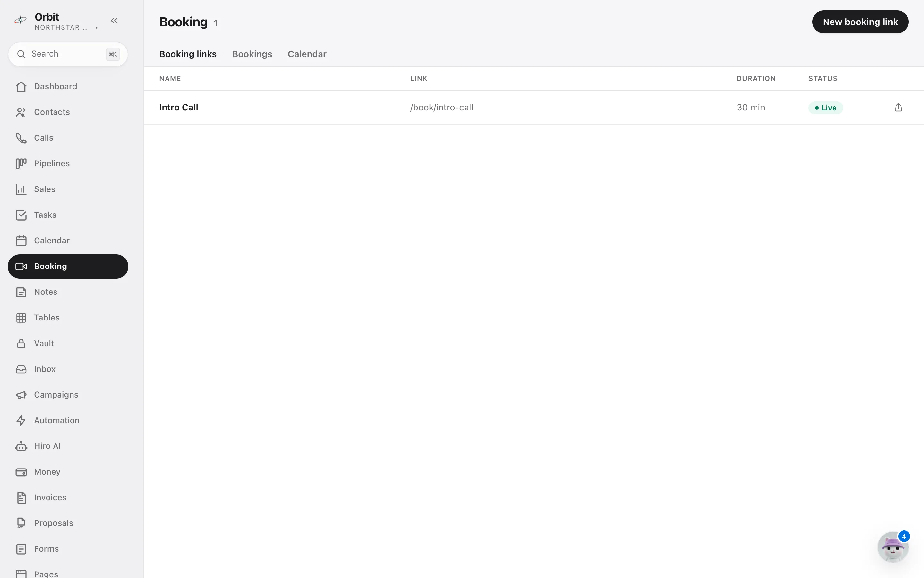
Task: Click the share icon for Intro Call
Action: [898, 108]
